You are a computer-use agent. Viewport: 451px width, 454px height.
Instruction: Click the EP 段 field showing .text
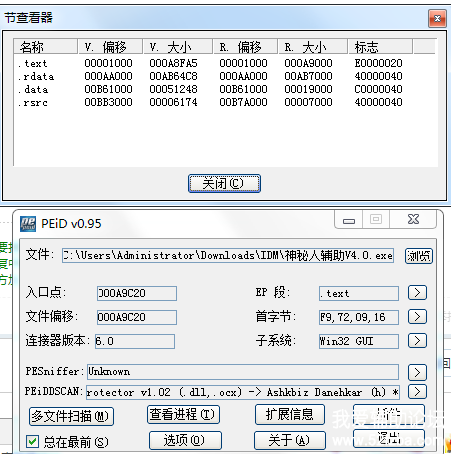click(x=359, y=293)
